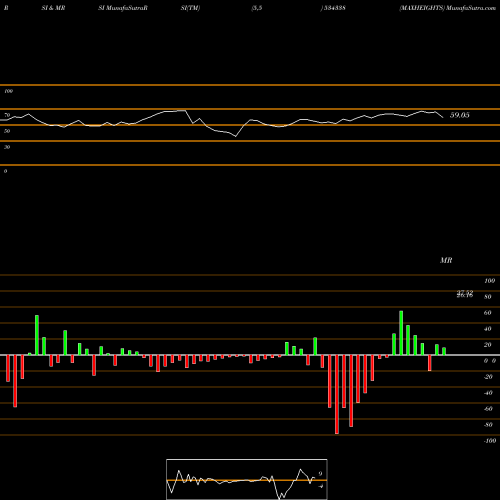Click the MR axis label 40
The height and width of the screenshot is (500, 500).
pos(488,329)
